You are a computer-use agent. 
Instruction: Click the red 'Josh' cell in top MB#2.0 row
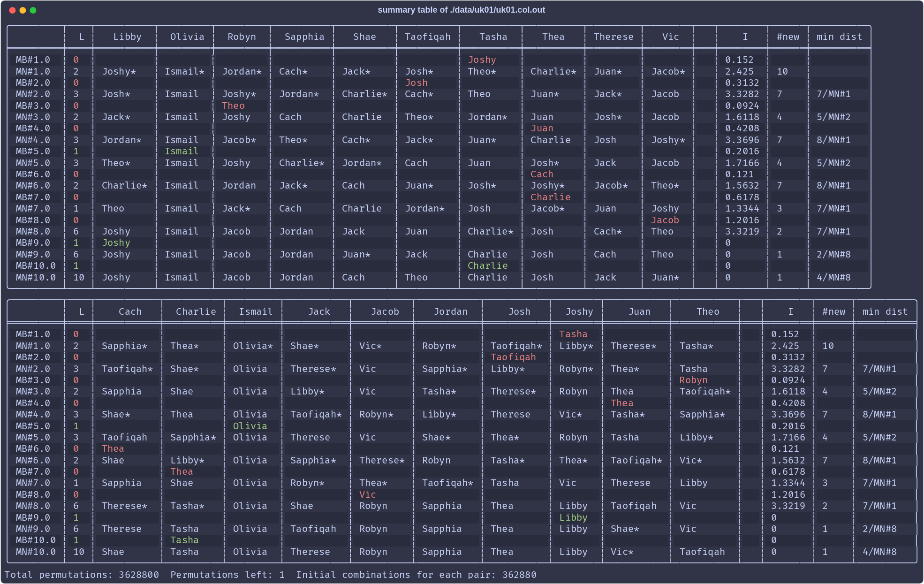click(x=416, y=83)
